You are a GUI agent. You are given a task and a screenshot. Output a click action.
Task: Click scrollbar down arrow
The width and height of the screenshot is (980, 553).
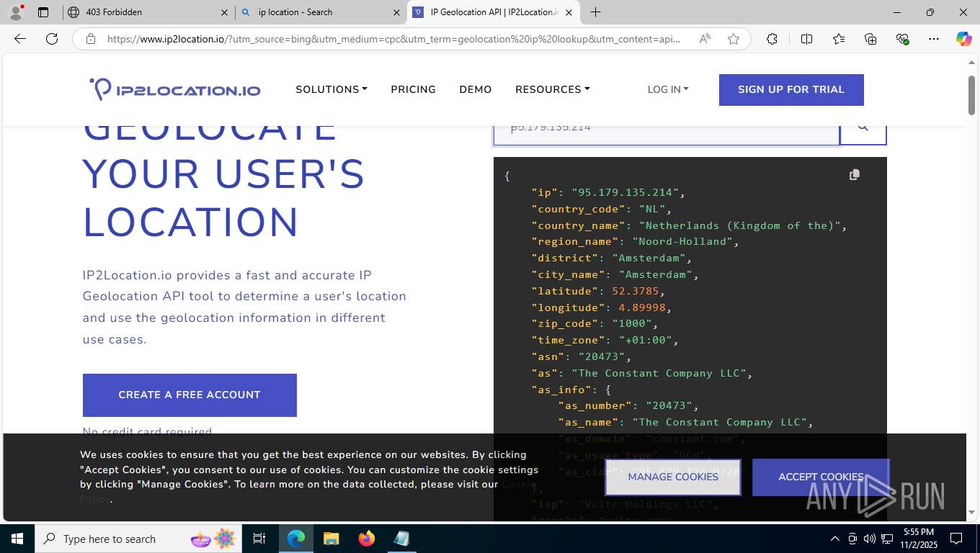(971, 513)
